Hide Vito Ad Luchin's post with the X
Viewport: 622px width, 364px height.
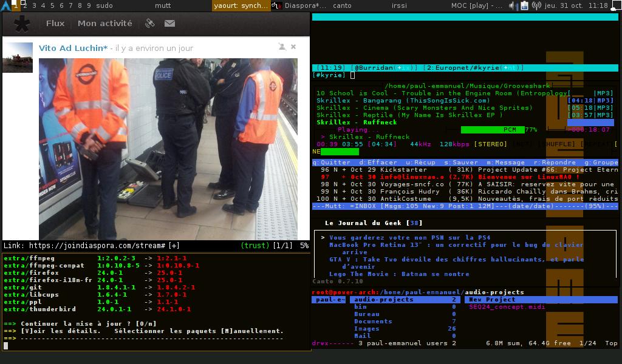pyautogui.click(x=293, y=47)
